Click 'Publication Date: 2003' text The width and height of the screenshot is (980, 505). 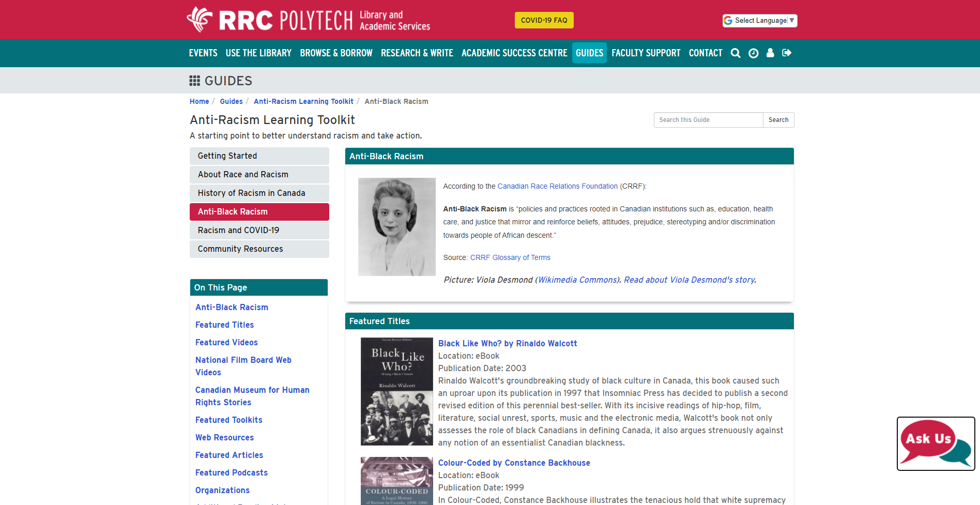coord(482,368)
